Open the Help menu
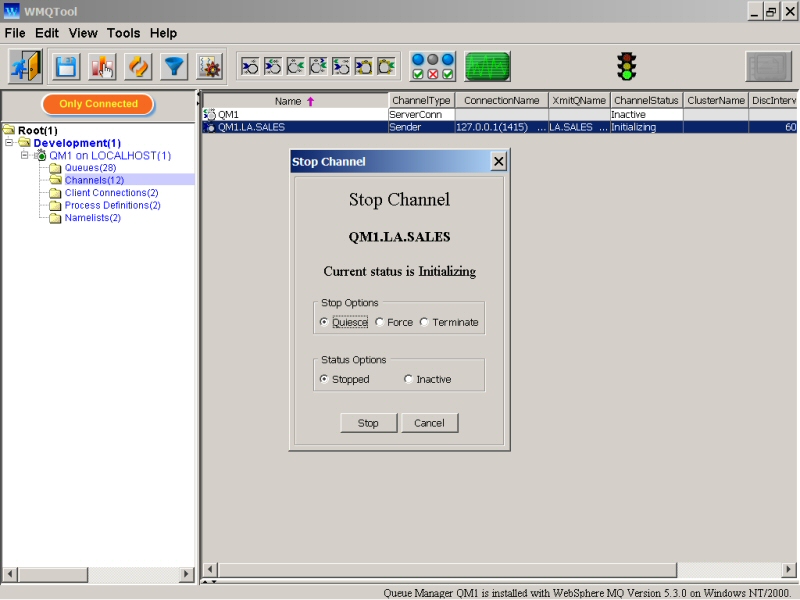Screen dimensions: 800x600 click(x=163, y=33)
